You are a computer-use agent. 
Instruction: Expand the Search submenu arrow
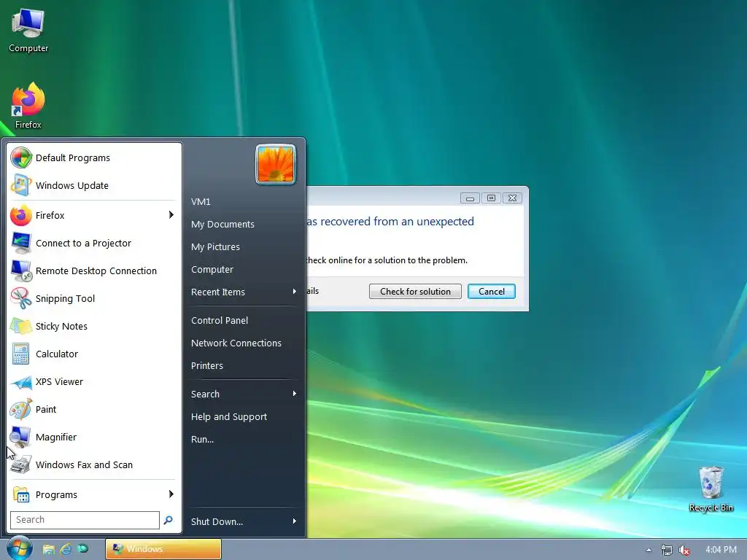coord(295,393)
